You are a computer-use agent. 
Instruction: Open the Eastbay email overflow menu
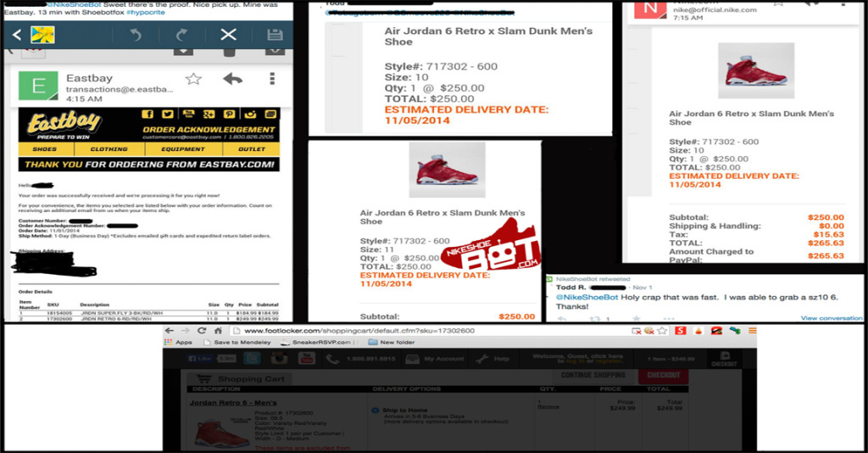pos(272,79)
